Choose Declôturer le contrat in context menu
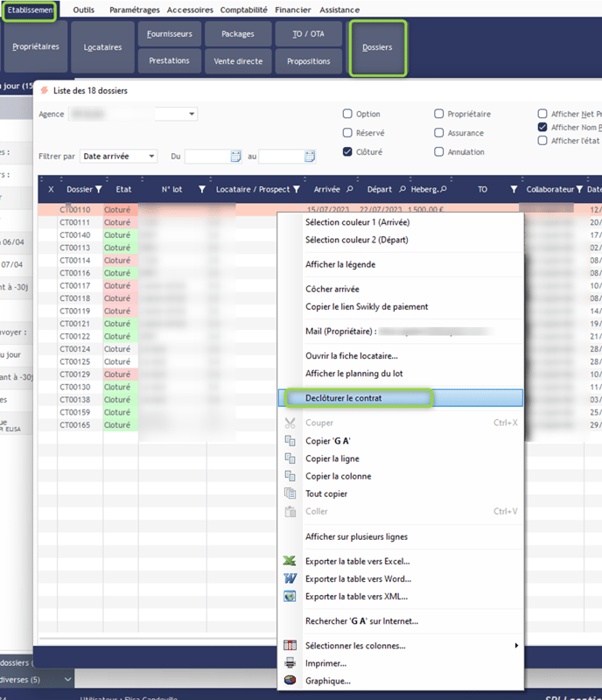This screenshot has width=602, height=700. pos(400,398)
